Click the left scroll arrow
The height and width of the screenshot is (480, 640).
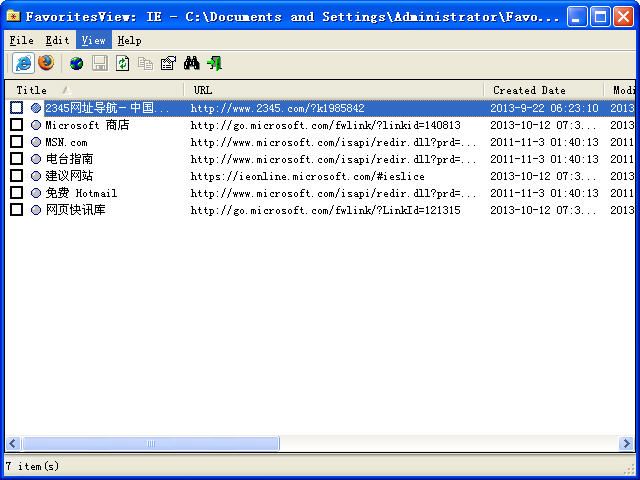click(x=13, y=443)
